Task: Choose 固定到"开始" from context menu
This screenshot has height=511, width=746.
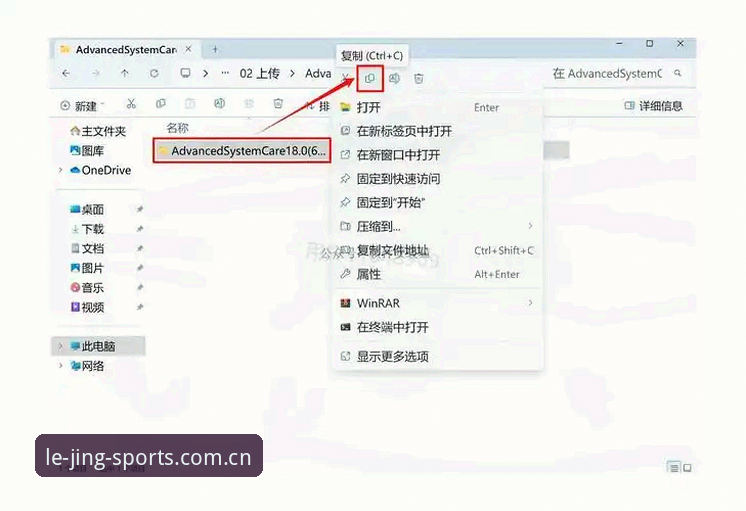Action: 437,203
